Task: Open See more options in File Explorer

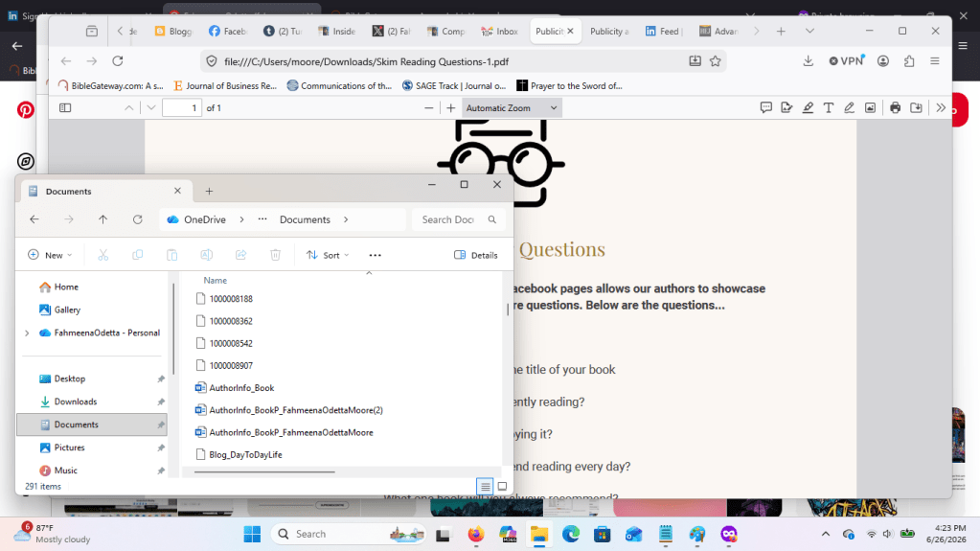Action: pos(375,255)
